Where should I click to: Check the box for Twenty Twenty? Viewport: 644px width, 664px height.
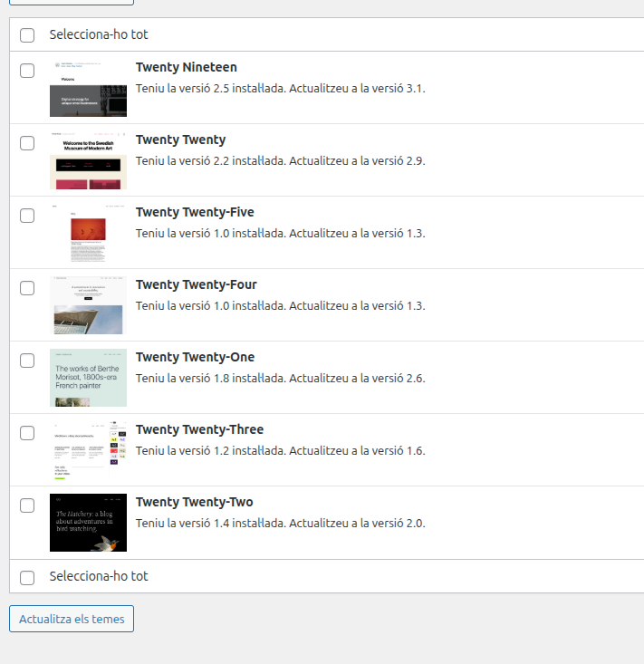click(27, 143)
